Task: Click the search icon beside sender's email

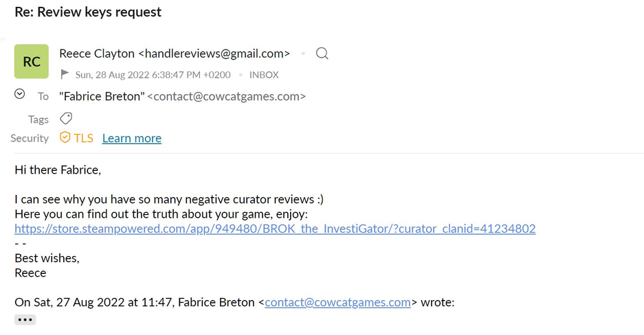Action: click(x=322, y=54)
